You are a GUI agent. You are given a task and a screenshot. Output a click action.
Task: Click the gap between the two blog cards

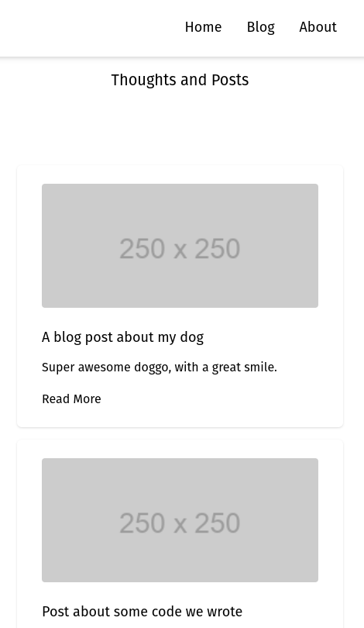click(x=180, y=433)
